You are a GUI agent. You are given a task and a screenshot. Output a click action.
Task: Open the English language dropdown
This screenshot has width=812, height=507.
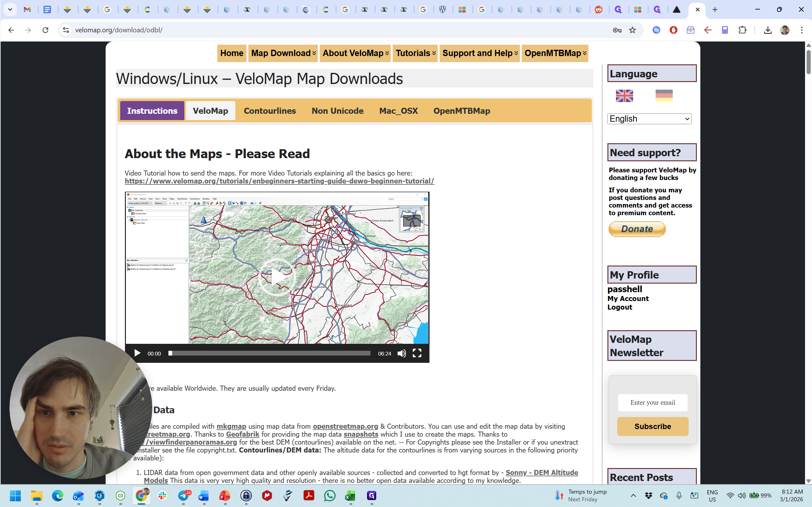point(649,119)
